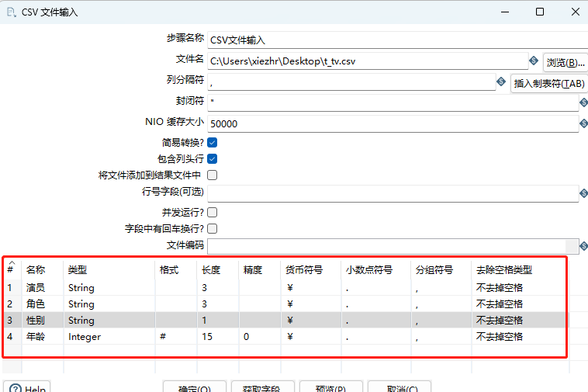
Task: Click the 步骤名称 input field
Action: (397, 40)
